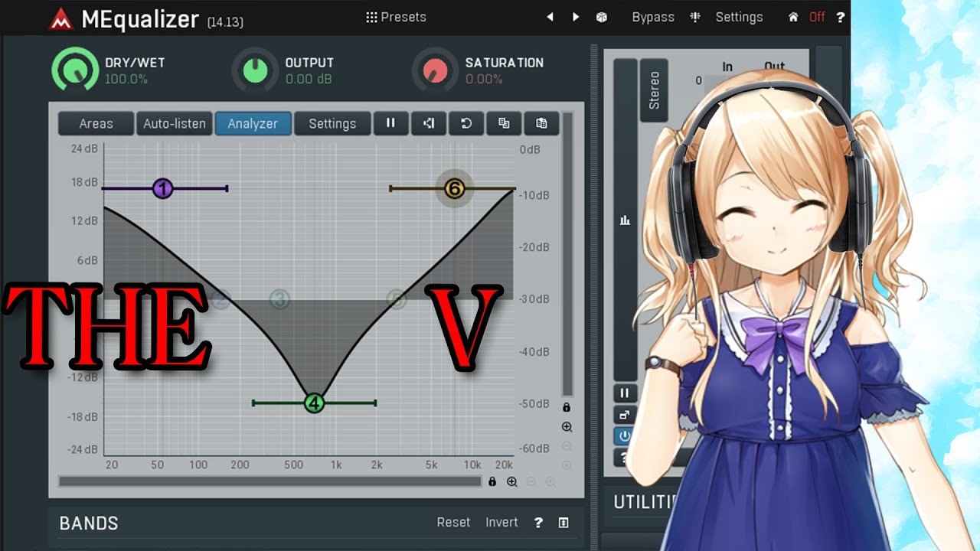Viewport: 980px width, 551px height.
Task: Select band 6 node on EQ graph
Action: 455,188
